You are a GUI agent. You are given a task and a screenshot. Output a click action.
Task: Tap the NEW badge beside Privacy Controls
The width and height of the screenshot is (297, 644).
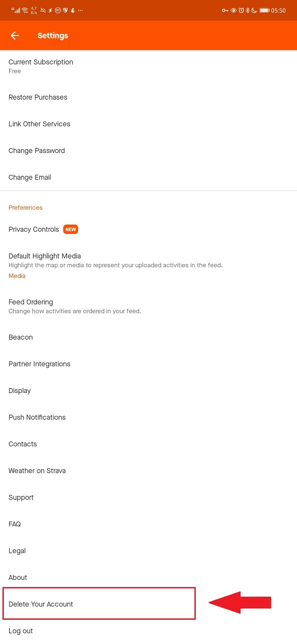point(70,229)
